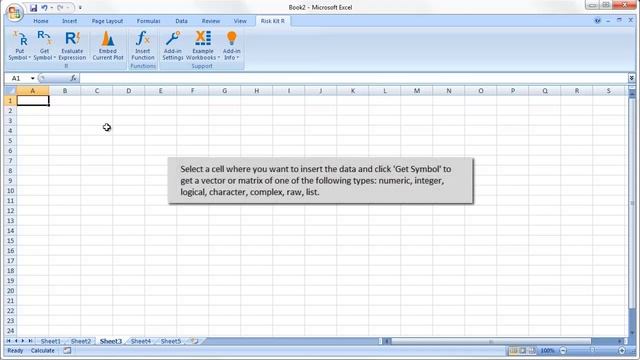Viewport: 640px width, 360px height.
Task: Select the row 10 header
Action: coord(10,191)
